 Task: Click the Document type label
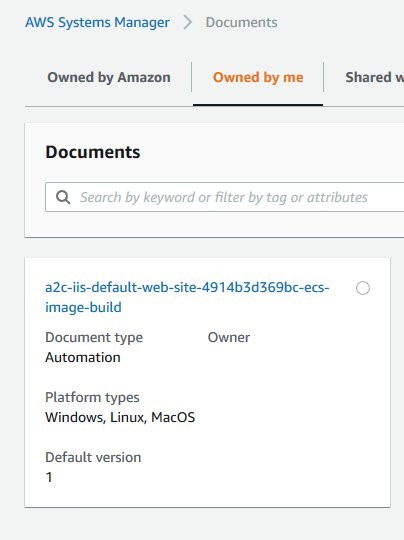94,338
